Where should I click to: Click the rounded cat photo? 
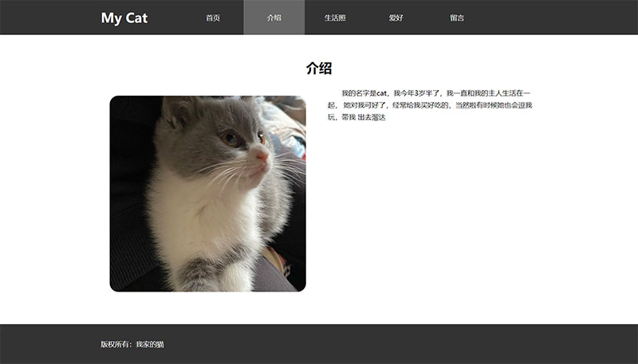pos(207,194)
